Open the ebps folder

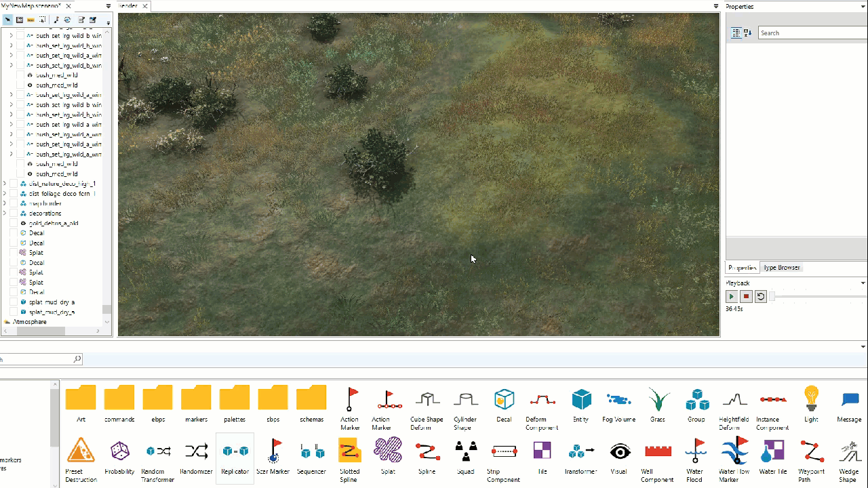tap(158, 404)
